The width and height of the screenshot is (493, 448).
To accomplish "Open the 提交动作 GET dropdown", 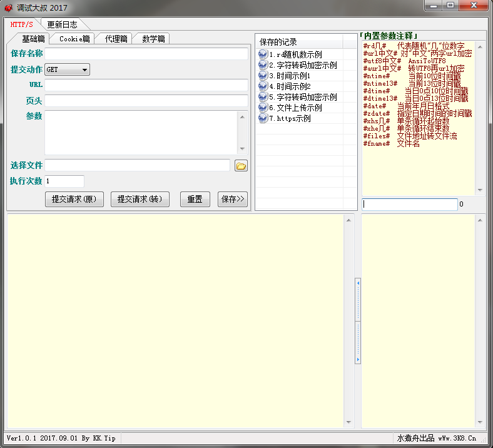I will click(68, 69).
